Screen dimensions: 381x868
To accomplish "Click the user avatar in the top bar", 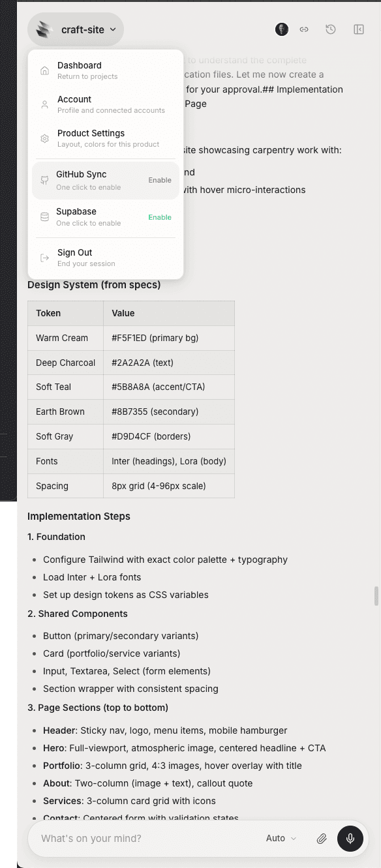I will pos(281,29).
